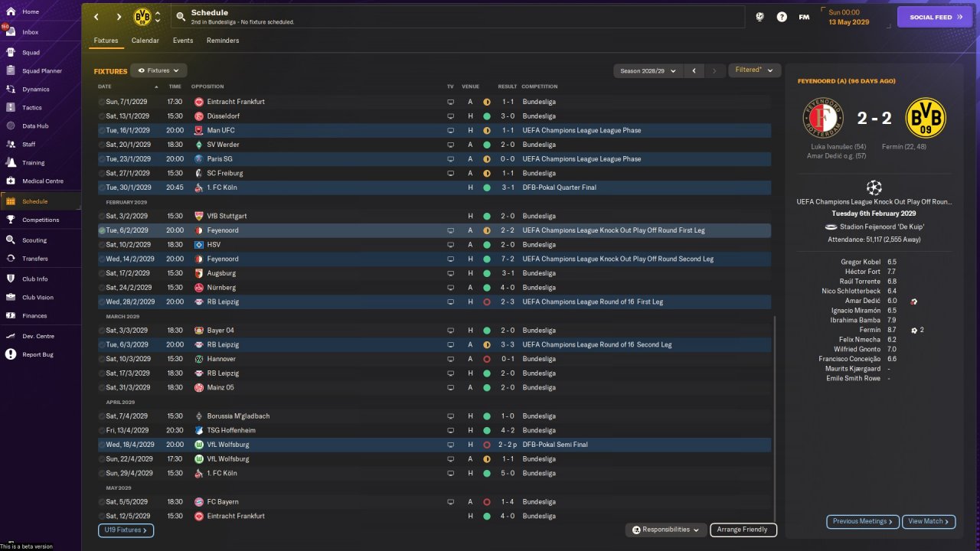
Task: Click the Arrange Friendly button
Action: point(743,530)
